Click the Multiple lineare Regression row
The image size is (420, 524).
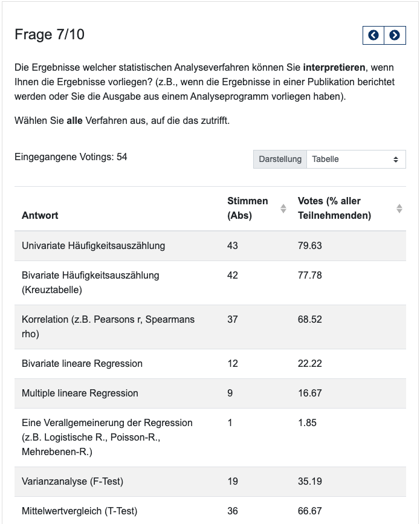click(x=80, y=393)
